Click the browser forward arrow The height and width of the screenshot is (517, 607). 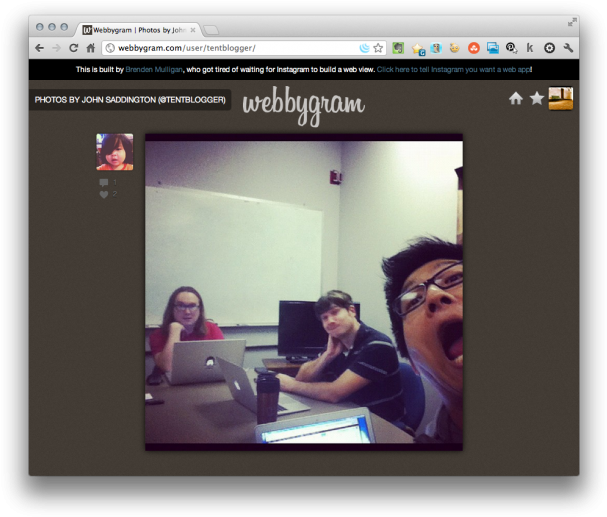click(x=57, y=48)
